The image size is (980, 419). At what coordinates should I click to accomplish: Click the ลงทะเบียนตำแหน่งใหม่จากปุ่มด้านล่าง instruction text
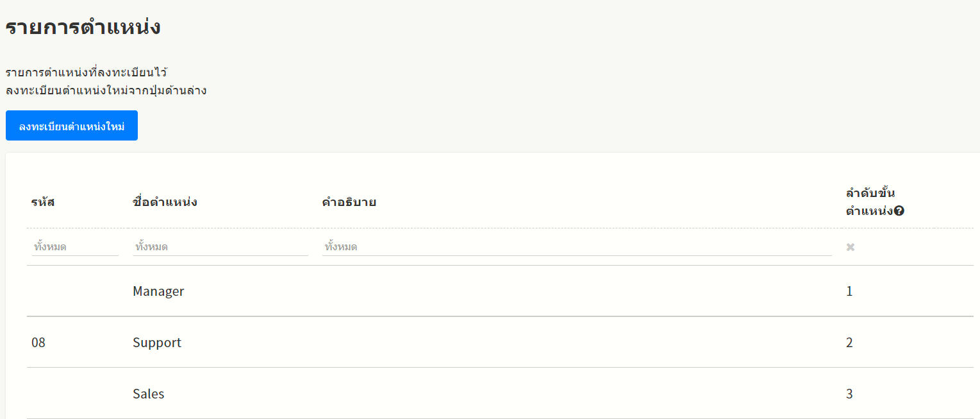tap(106, 90)
